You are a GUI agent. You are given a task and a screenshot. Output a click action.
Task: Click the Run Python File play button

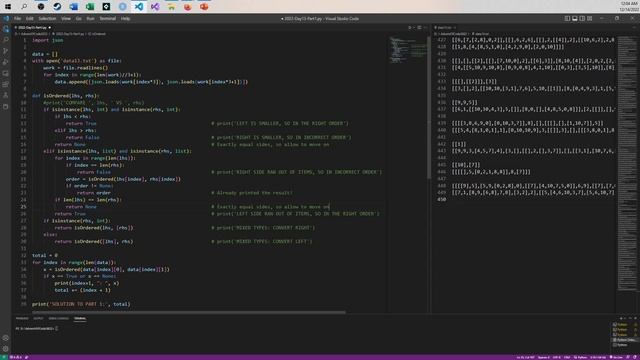point(410,28)
